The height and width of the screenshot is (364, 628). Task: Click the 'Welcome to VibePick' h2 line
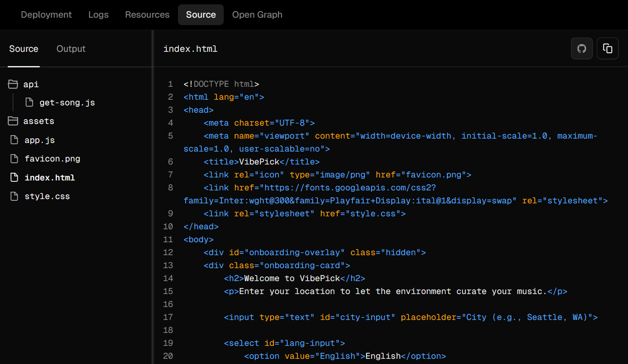pos(295,279)
